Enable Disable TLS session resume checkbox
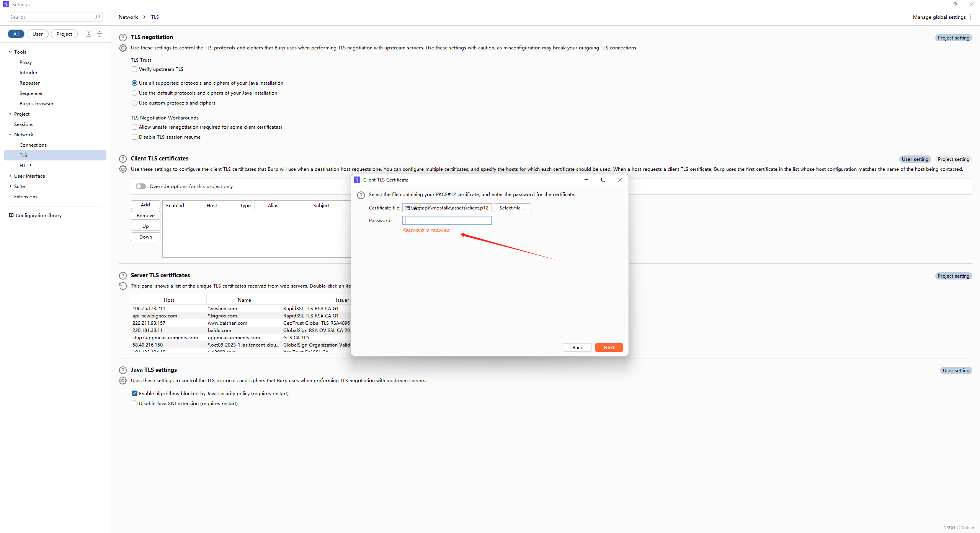This screenshot has width=980, height=533. 135,137
